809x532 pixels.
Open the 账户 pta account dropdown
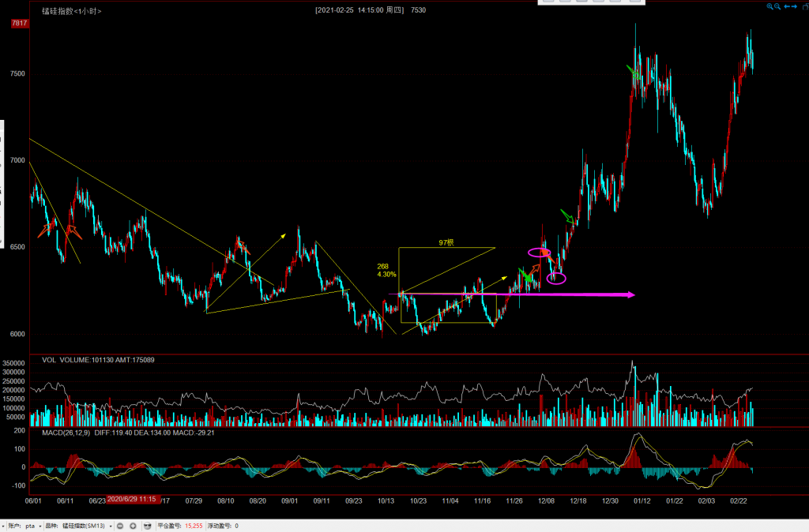40,526
